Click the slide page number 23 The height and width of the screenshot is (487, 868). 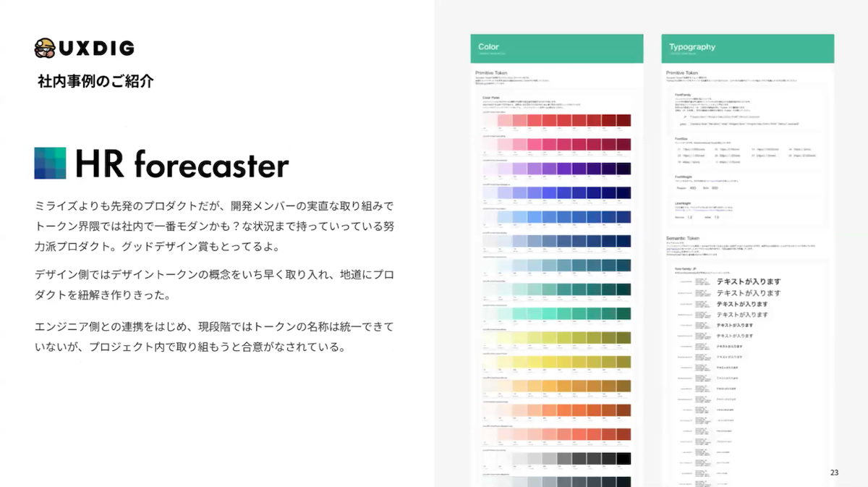(835, 473)
